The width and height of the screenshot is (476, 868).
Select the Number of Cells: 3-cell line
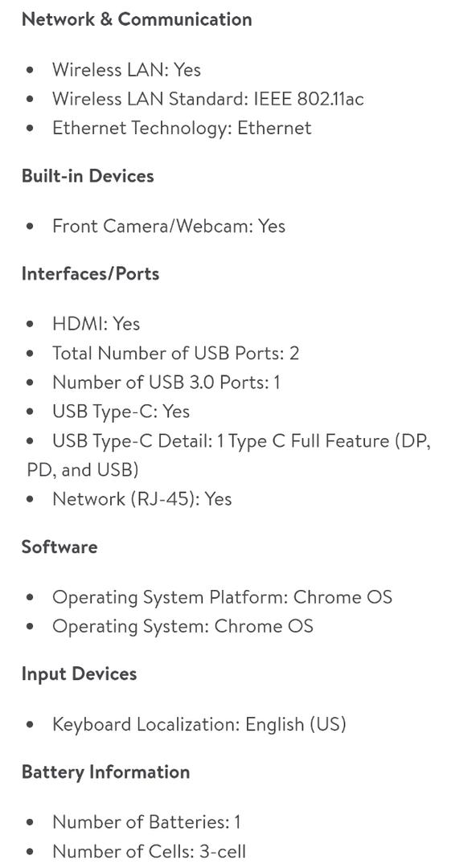149,851
